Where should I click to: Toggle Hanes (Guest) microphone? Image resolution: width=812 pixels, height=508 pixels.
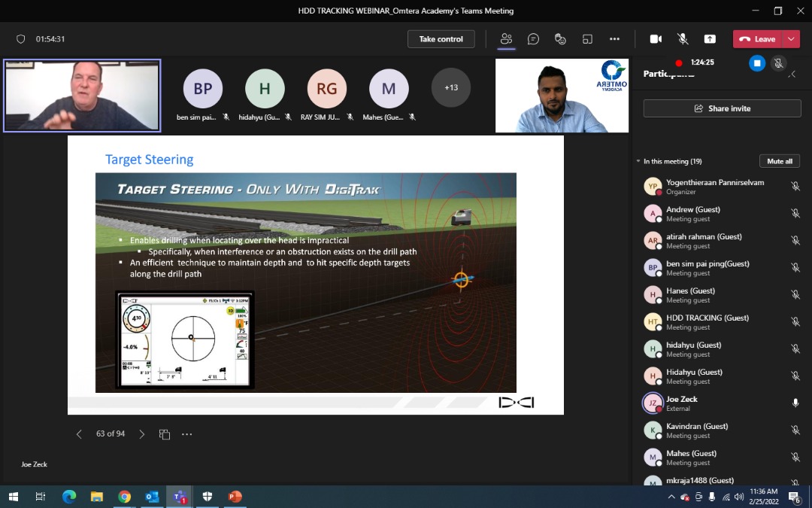[795, 294]
